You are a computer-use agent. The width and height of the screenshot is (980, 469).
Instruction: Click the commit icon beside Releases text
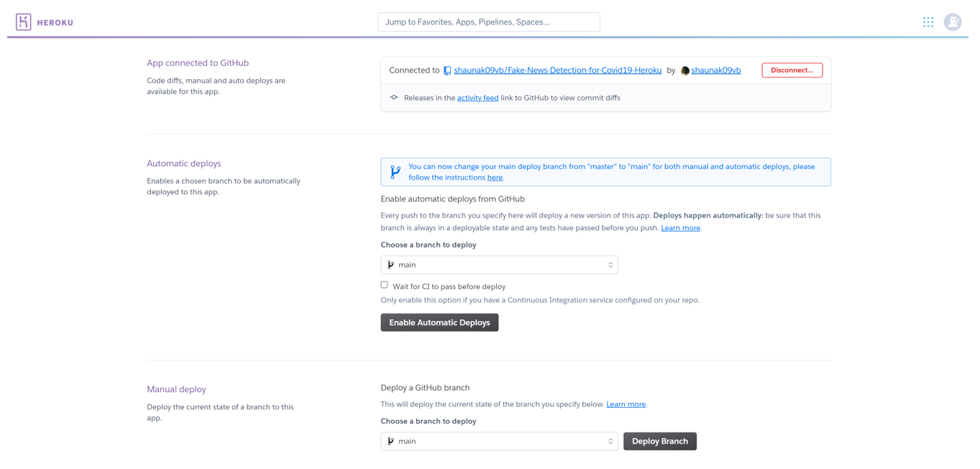(394, 98)
